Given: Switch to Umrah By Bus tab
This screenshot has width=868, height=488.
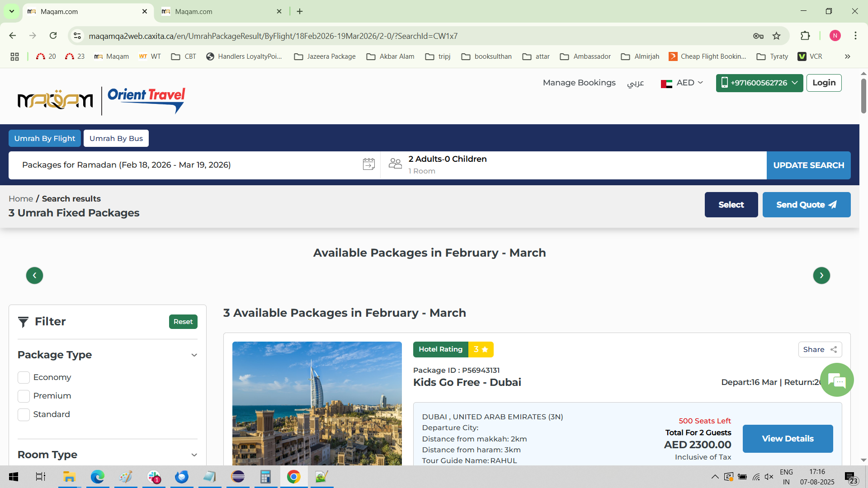Looking at the screenshot, I should coord(116,138).
